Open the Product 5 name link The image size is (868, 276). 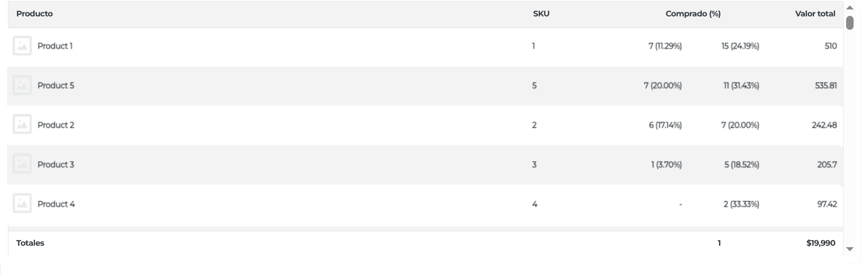coord(56,85)
